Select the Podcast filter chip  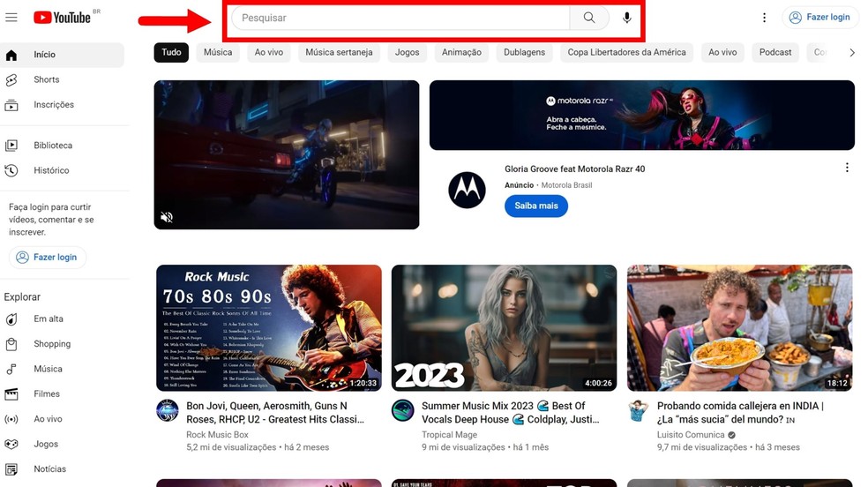[775, 53]
